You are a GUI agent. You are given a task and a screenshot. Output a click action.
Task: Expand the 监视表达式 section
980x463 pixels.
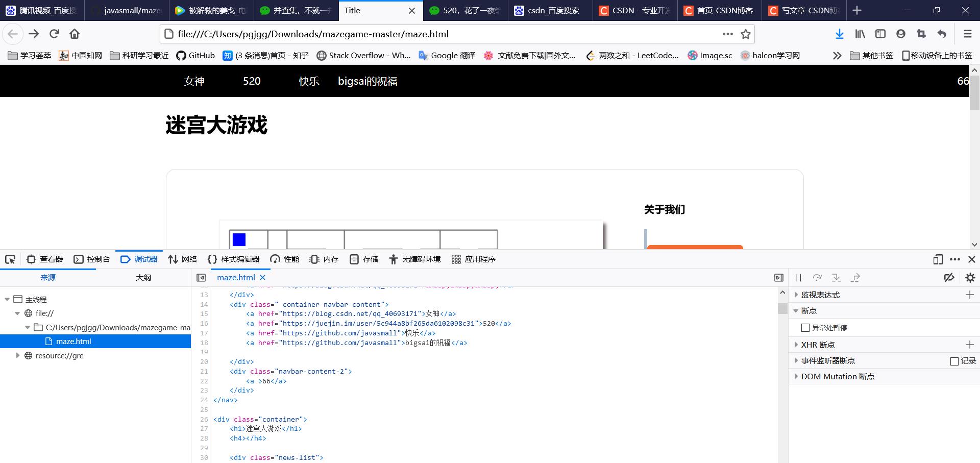pos(796,295)
